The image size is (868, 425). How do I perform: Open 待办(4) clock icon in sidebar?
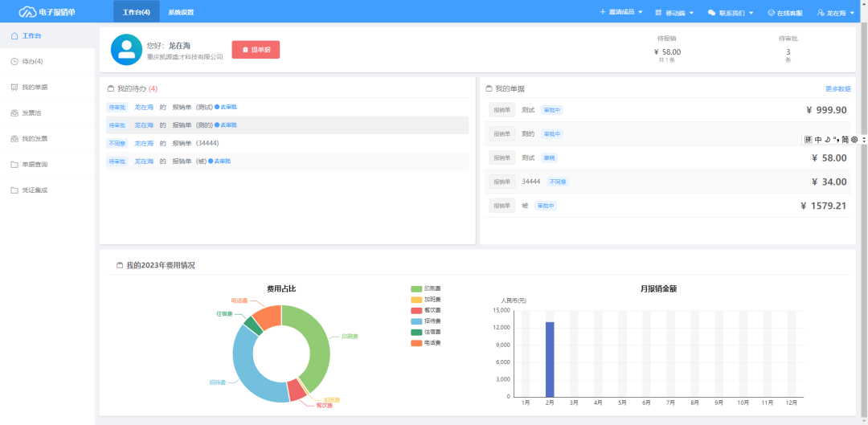14,61
